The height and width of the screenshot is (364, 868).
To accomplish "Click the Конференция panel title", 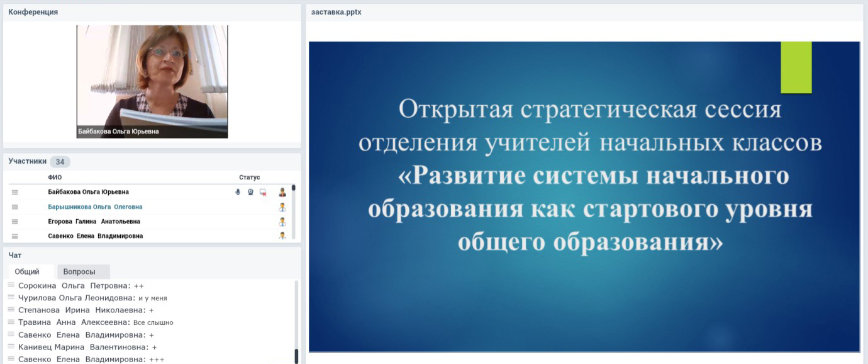I will click(x=33, y=12).
